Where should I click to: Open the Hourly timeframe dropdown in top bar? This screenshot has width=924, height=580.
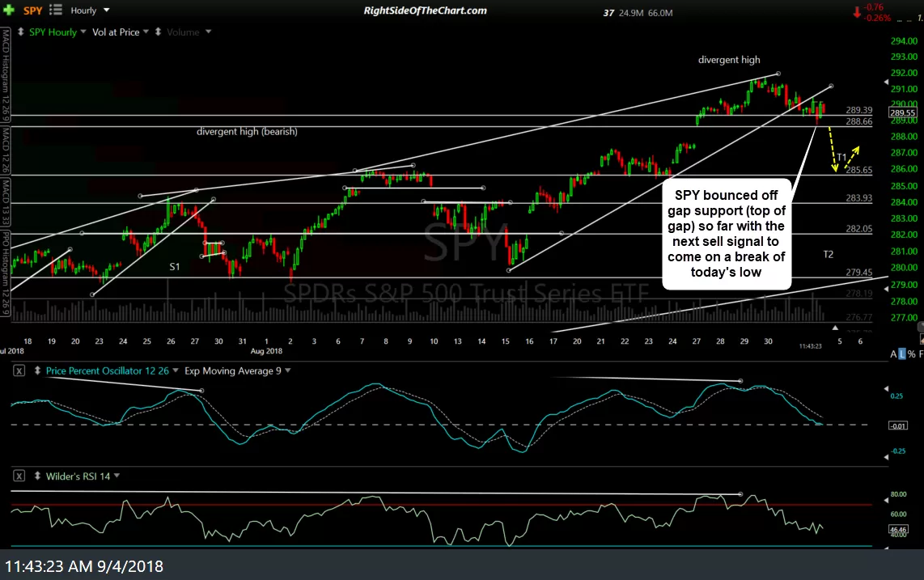click(x=90, y=11)
